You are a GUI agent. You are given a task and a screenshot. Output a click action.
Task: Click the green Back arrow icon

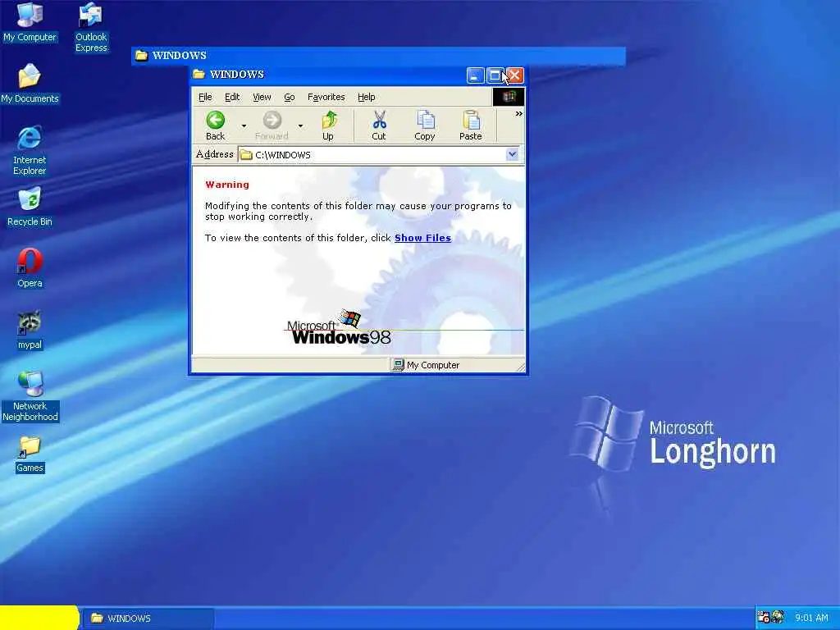216,120
